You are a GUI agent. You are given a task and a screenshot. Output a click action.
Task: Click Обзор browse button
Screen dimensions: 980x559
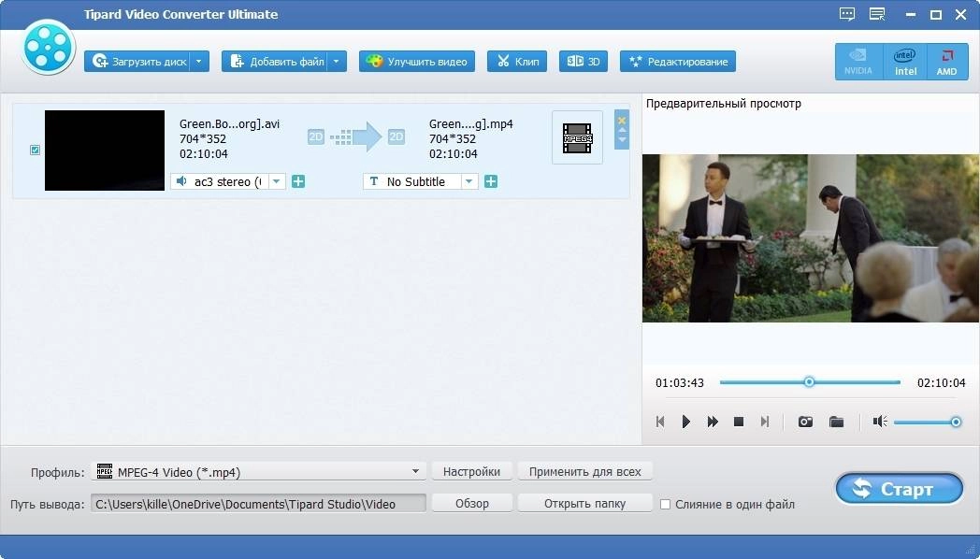[471, 504]
